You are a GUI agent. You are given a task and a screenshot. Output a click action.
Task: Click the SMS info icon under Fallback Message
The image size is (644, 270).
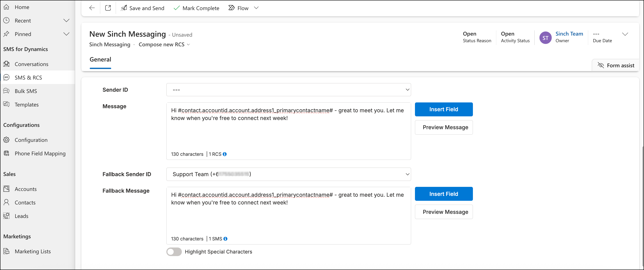(225, 239)
